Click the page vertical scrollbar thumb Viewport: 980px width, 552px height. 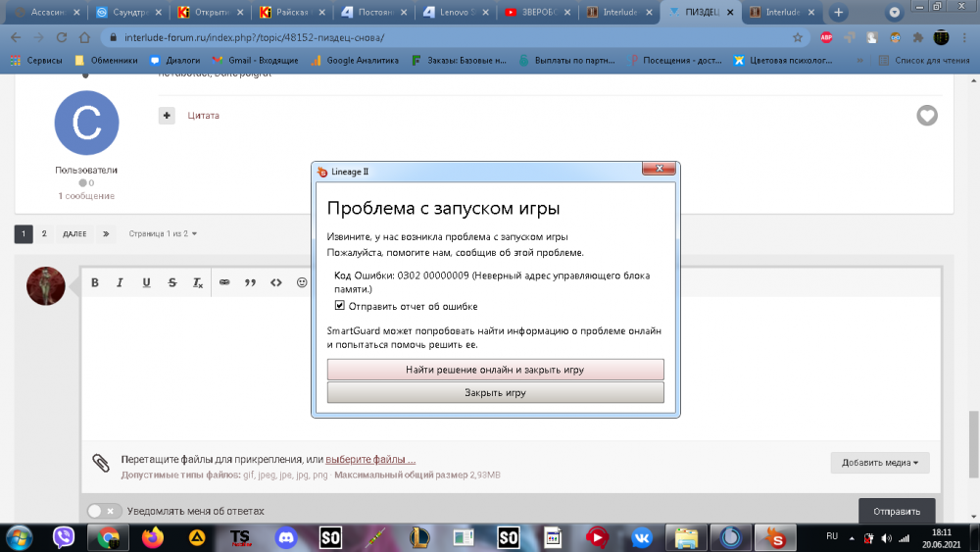973,444
